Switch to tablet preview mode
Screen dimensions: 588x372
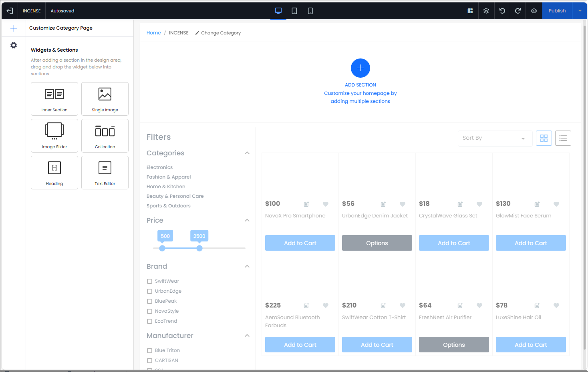(x=294, y=11)
